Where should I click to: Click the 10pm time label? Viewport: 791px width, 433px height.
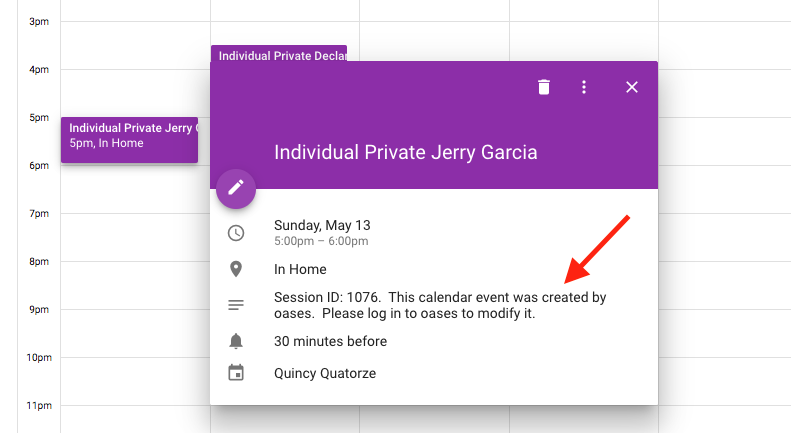[39, 357]
